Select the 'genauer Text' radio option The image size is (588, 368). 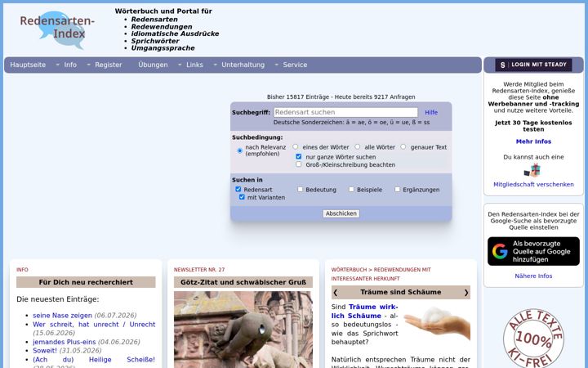pyautogui.click(x=403, y=147)
